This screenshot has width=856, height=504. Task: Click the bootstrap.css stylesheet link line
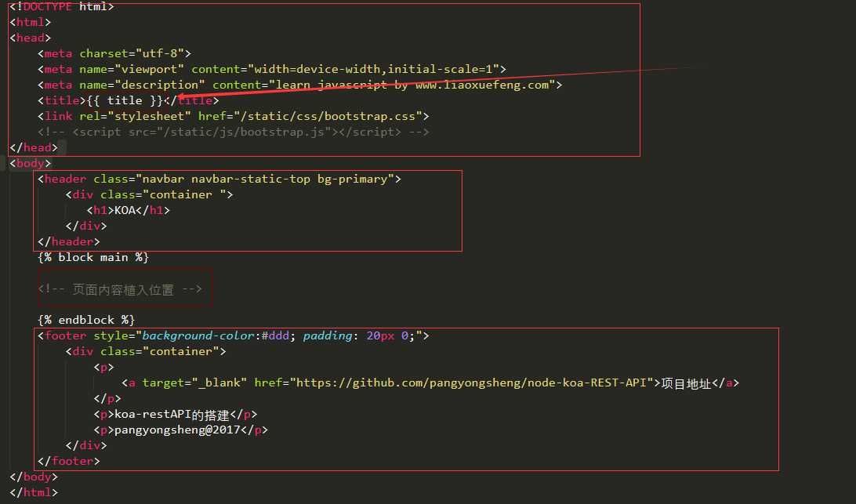tap(233, 116)
